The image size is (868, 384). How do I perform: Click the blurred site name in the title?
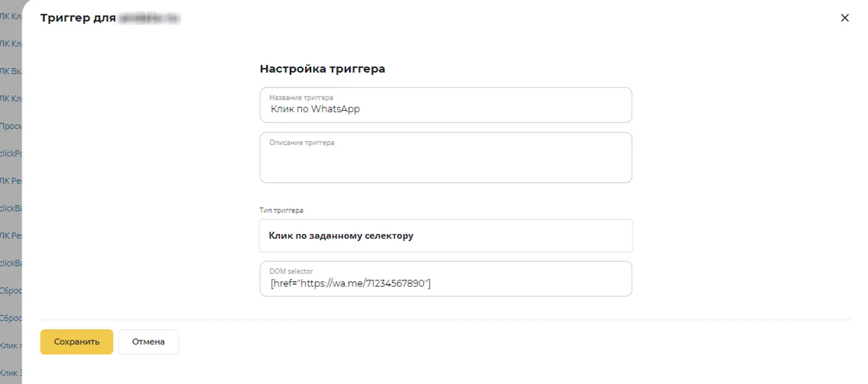(x=149, y=18)
